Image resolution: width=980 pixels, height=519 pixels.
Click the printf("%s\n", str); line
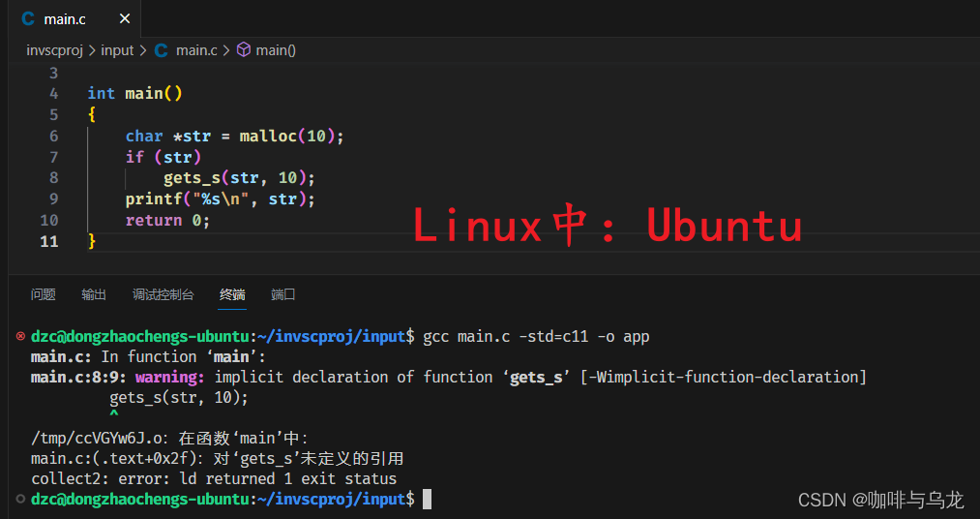pyautogui.click(x=221, y=199)
